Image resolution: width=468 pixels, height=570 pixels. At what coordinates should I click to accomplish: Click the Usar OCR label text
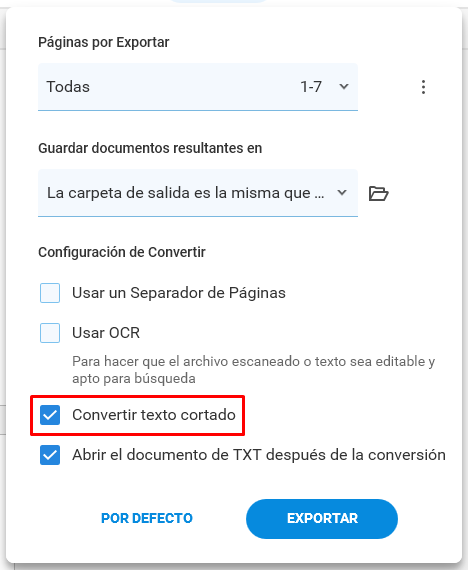106,333
